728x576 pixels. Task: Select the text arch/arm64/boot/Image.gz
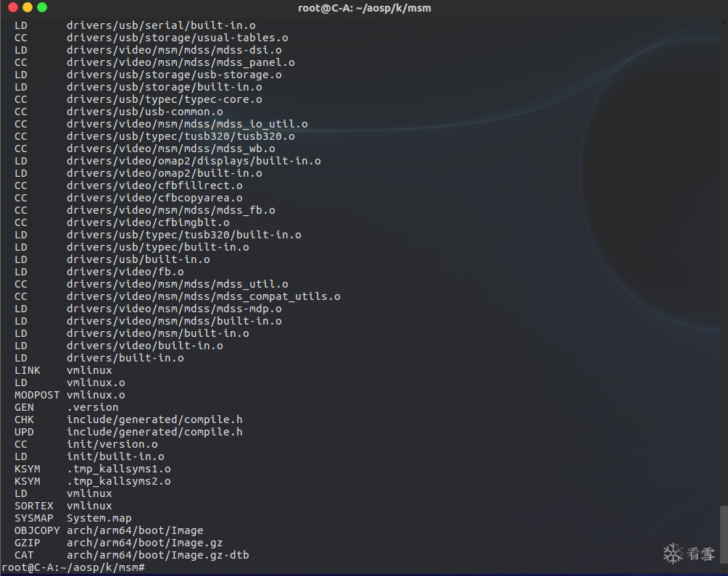pyautogui.click(x=144, y=543)
